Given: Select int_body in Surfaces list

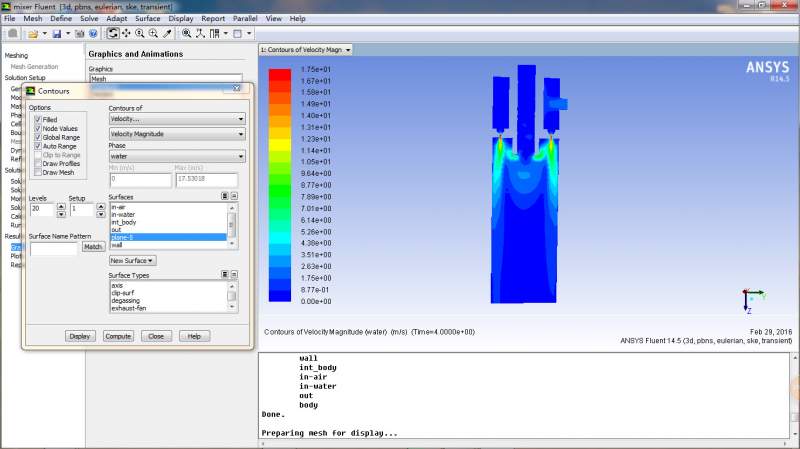Looking at the screenshot, I should 168,222.
